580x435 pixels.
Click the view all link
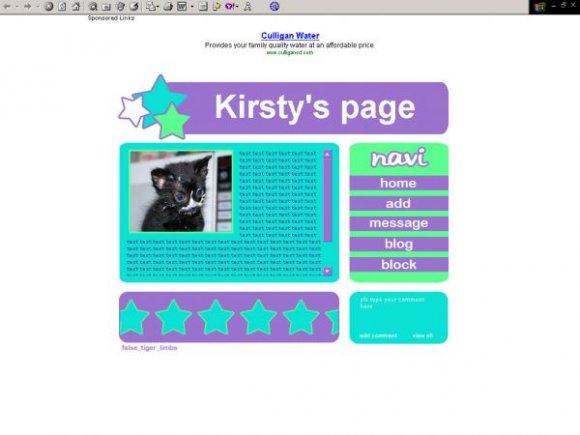(x=422, y=336)
